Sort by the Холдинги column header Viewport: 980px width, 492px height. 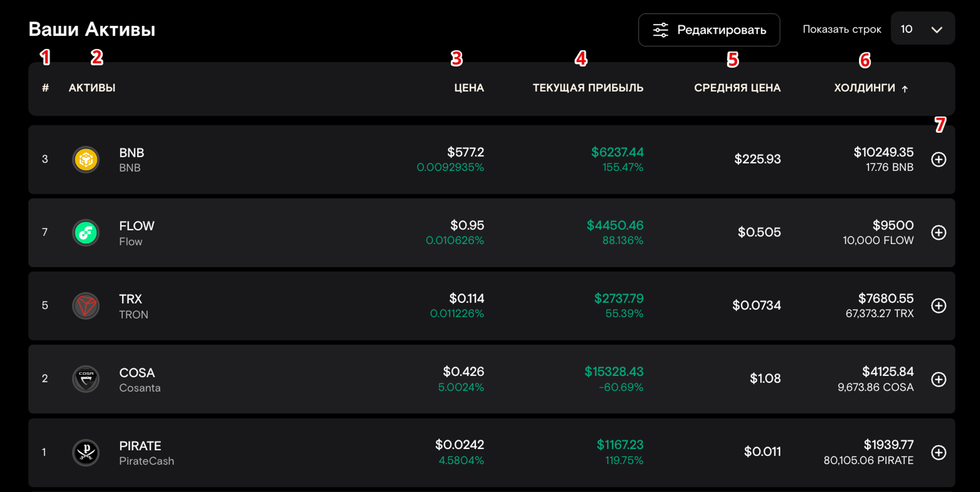pyautogui.click(x=864, y=88)
